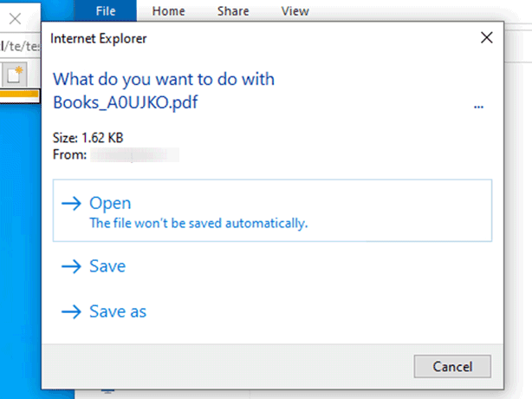Click the arrow icon beside Save
Screen dimensions: 532x399
pos(71,266)
